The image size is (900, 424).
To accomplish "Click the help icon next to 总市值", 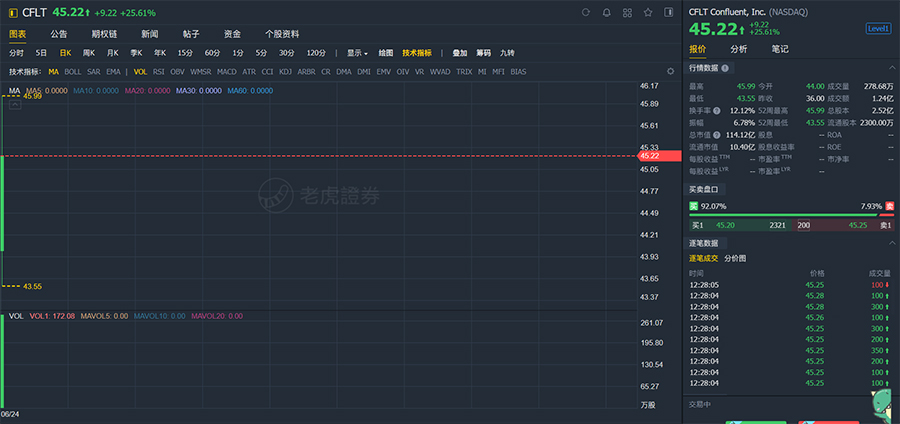I will tap(716, 135).
